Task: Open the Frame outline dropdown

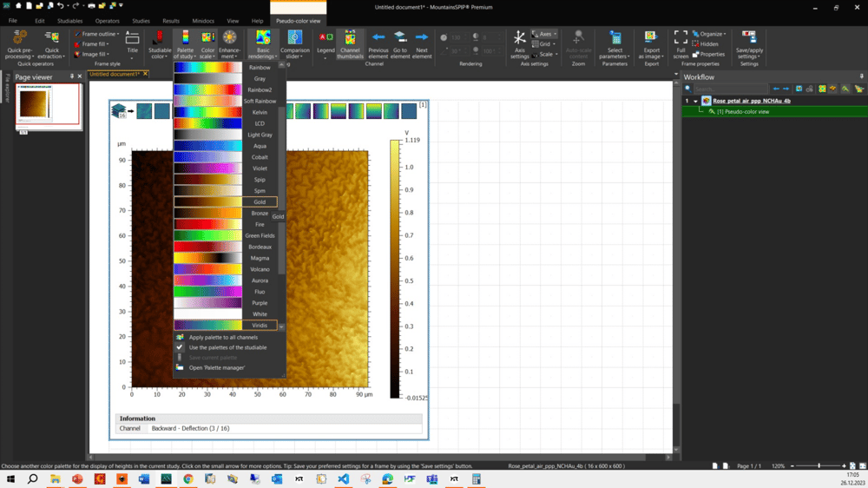Action: [x=97, y=34]
